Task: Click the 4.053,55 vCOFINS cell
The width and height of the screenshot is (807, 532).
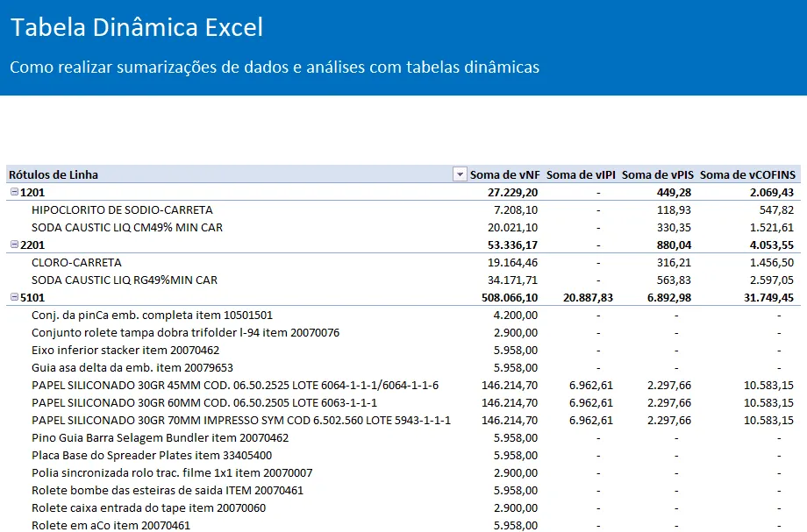Action: (x=772, y=245)
